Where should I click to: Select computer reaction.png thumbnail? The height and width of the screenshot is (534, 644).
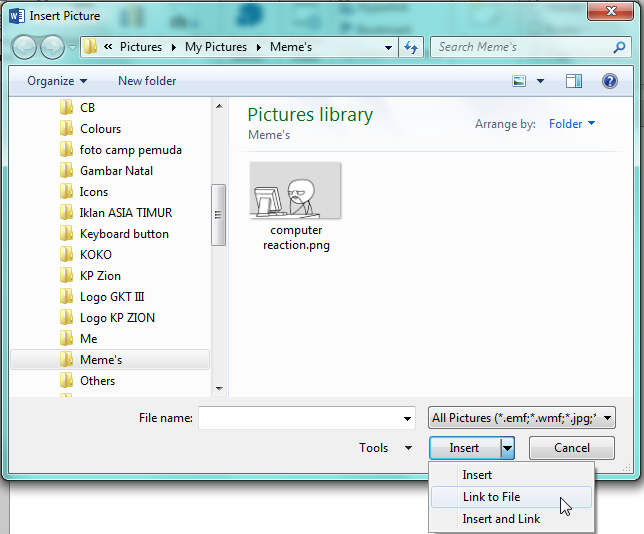295,190
